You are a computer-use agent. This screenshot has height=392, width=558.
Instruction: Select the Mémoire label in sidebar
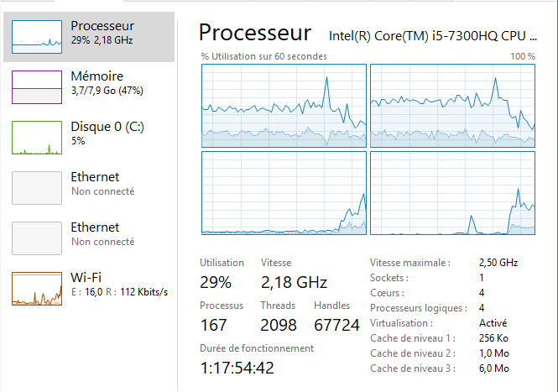pos(97,76)
